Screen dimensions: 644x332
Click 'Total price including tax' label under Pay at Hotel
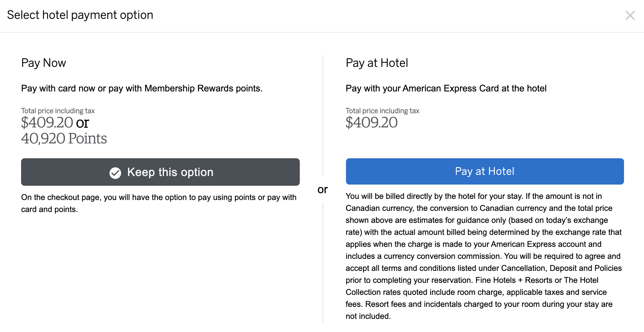tap(382, 111)
